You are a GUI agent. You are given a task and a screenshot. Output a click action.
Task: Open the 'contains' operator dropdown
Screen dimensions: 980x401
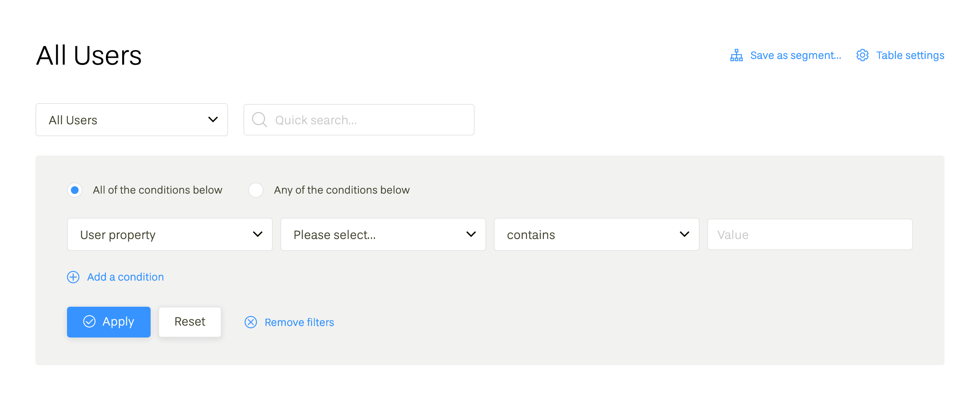click(x=596, y=235)
